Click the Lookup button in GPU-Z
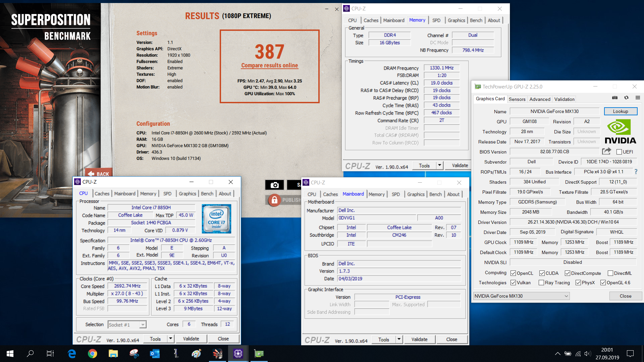Viewport: 644px width, 362px height. tap(621, 111)
